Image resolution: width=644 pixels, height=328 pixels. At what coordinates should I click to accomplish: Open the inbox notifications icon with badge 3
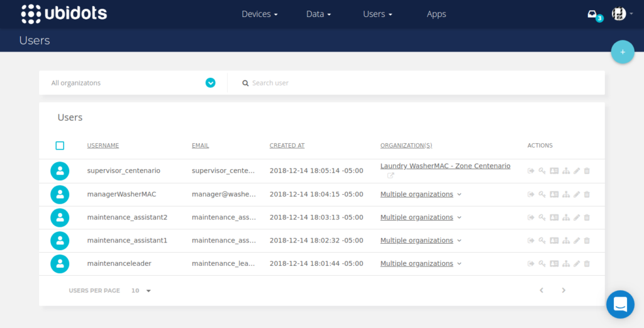coord(594,15)
